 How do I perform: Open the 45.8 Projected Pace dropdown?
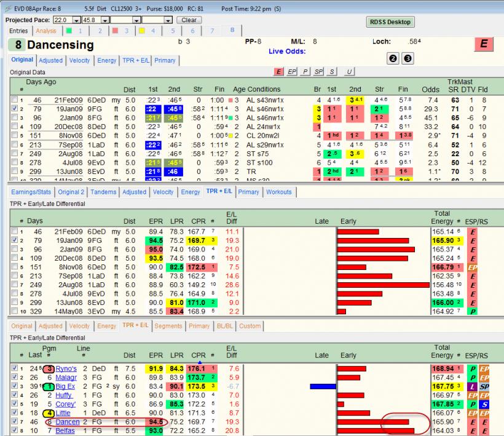click(104, 20)
